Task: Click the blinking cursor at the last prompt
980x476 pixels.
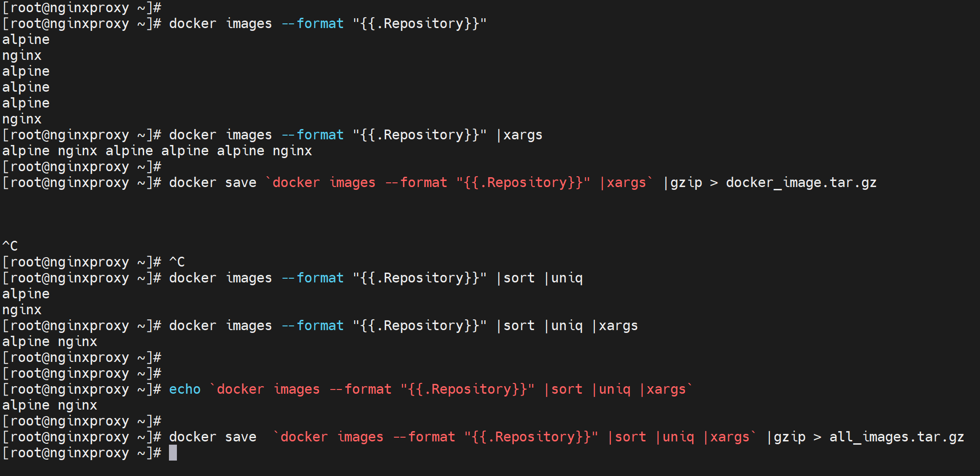Action: (173, 453)
